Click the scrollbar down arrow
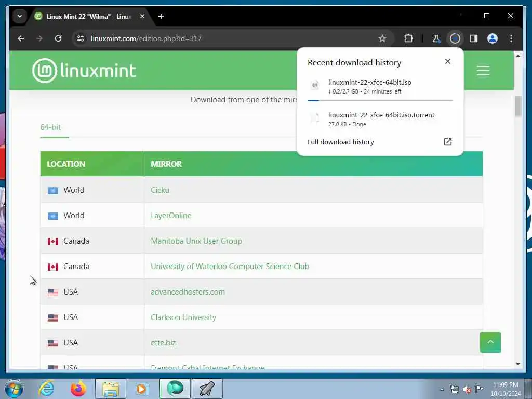Image resolution: width=532 pixels, height=399 pixels. coord(518,364)
